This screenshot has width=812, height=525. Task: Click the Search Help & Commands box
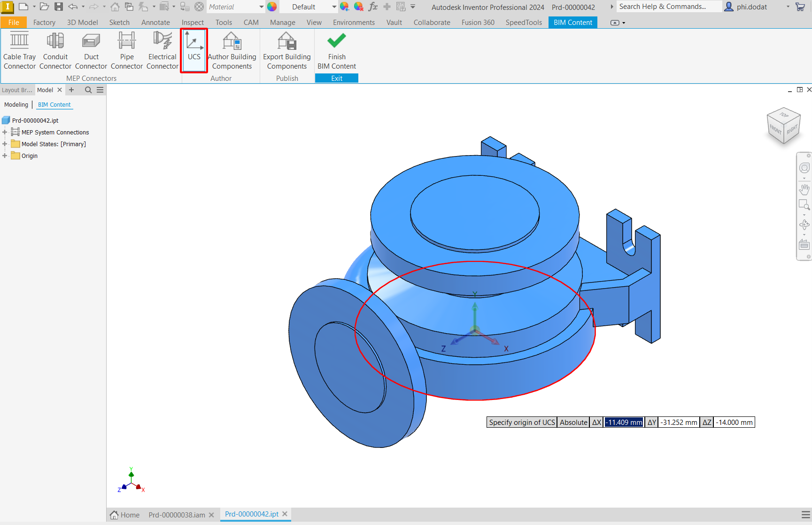tap(669, 7)
